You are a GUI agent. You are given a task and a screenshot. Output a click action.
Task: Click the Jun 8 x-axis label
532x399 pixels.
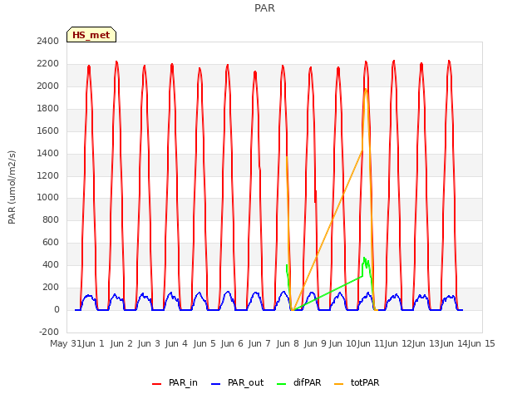pyautogui.click(x=288, y=343)
